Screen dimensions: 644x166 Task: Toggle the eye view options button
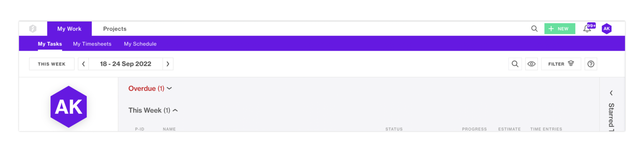(532, 64)
